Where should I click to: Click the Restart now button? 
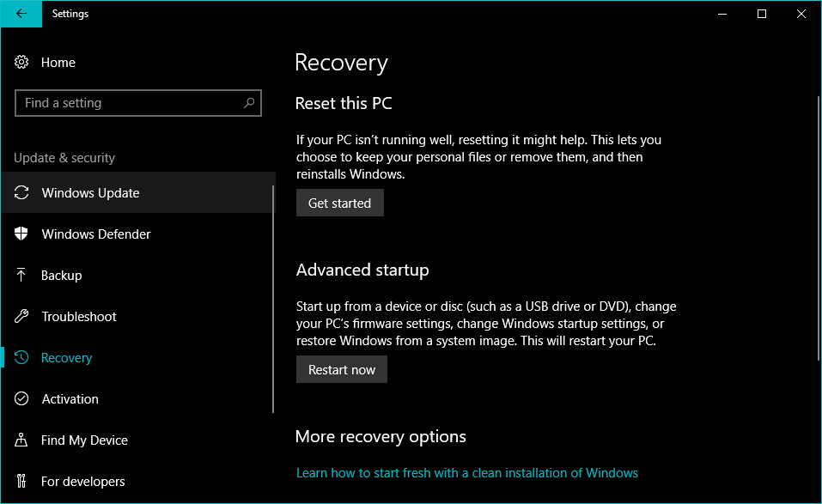point(342,370)
